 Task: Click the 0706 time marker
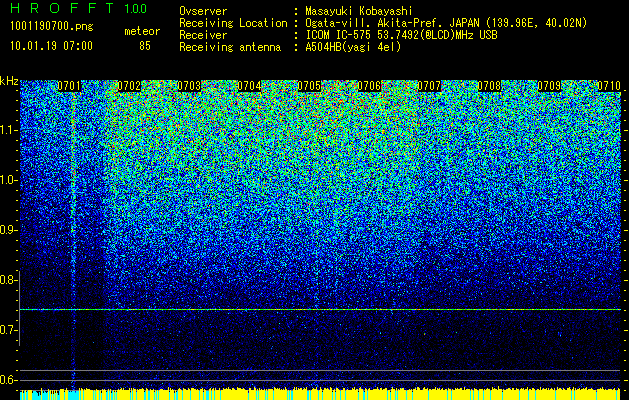click(x=369, y=86)
